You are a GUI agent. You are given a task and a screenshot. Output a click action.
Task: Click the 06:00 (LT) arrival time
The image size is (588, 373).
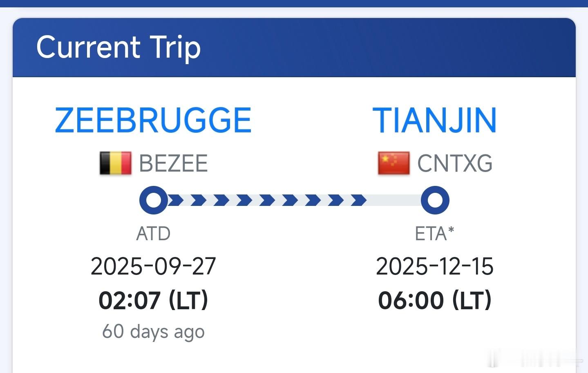tap(435, 300)
